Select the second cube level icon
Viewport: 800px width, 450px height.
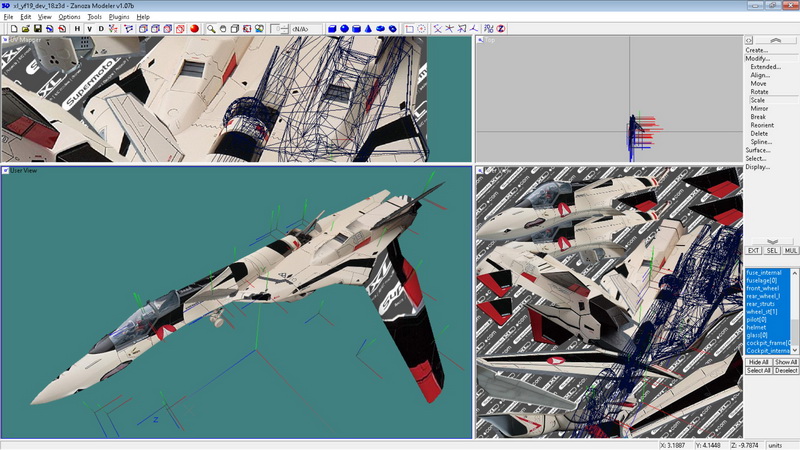(156, 29)
